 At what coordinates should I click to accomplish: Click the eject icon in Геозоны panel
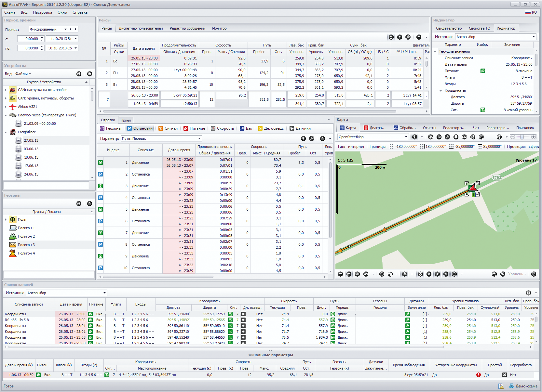click(x=89, y=203)
